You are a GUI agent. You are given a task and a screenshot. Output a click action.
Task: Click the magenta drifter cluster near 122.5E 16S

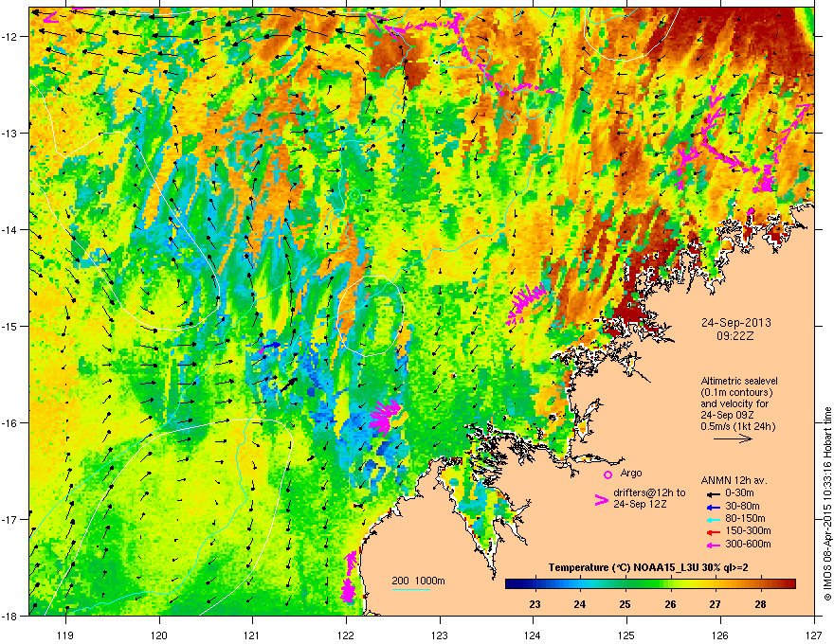pos(384,417)
